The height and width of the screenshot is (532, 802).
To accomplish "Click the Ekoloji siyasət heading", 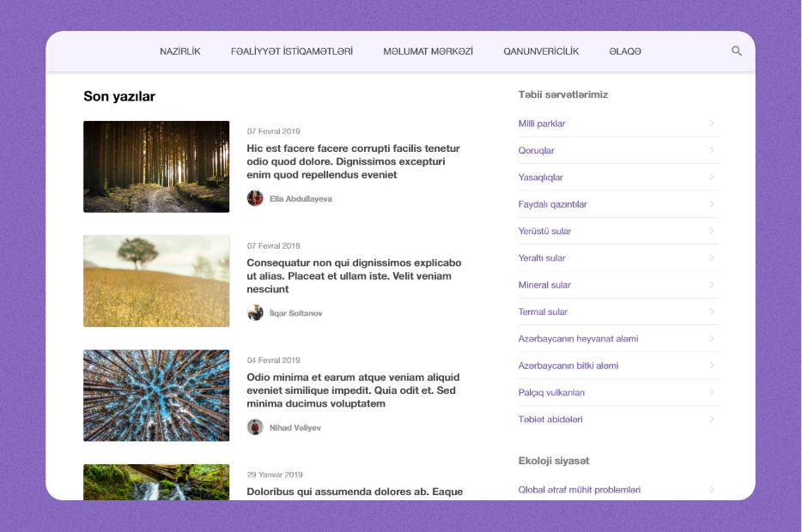I will pyautogui.click(x=554, y=461).
